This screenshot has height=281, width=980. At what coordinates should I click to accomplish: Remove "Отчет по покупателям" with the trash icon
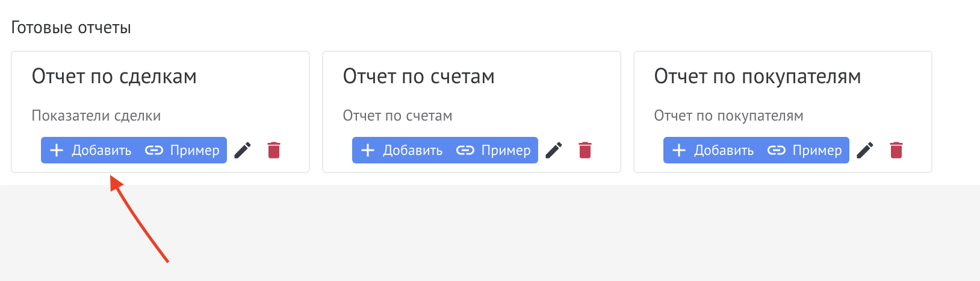[x=896, y=150]
